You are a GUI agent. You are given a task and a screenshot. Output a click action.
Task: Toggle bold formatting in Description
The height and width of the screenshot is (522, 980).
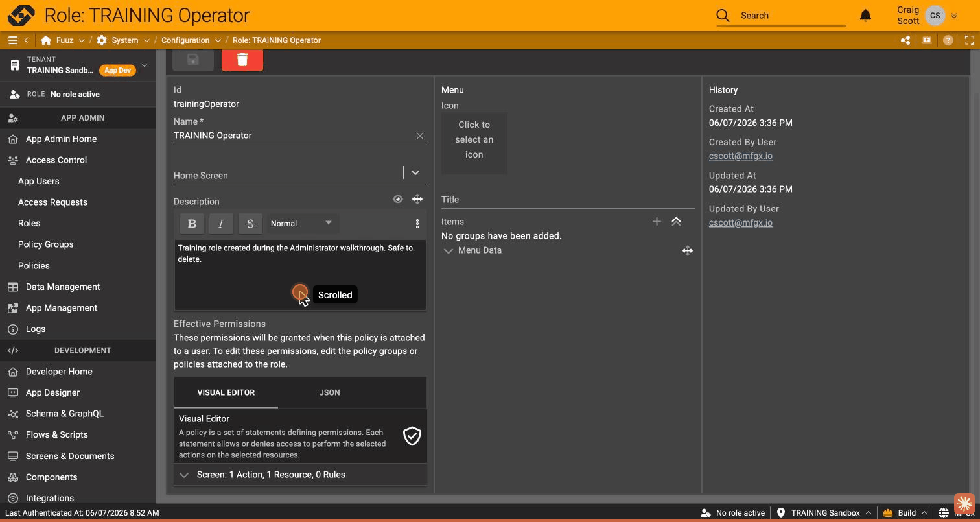192,224
